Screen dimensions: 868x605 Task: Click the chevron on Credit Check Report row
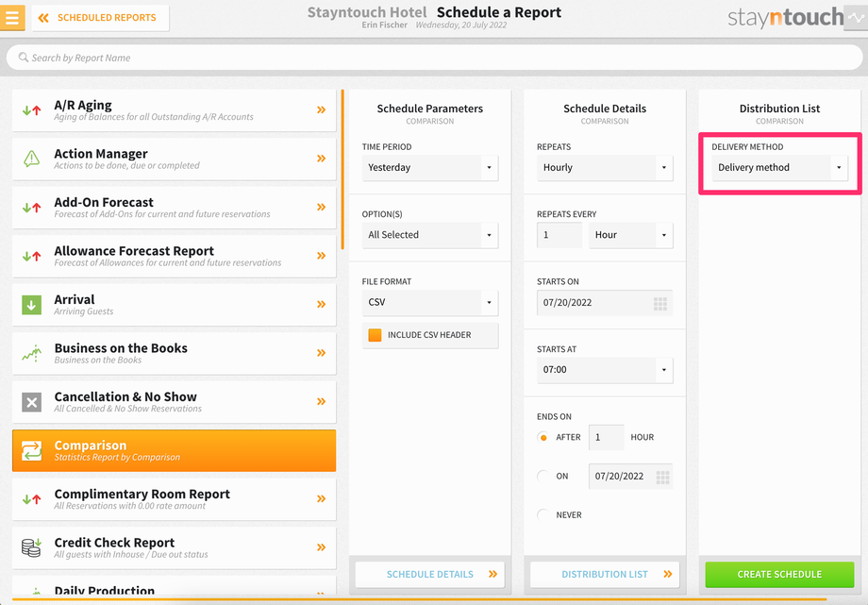point(321,547)
